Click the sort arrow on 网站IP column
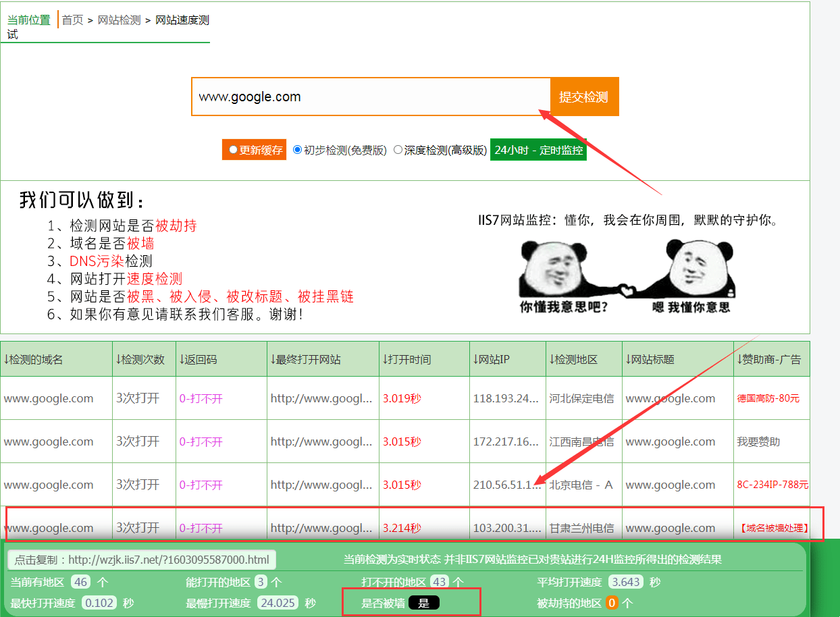The height and width of the screenshot is (617, 840). pos(475,359)
